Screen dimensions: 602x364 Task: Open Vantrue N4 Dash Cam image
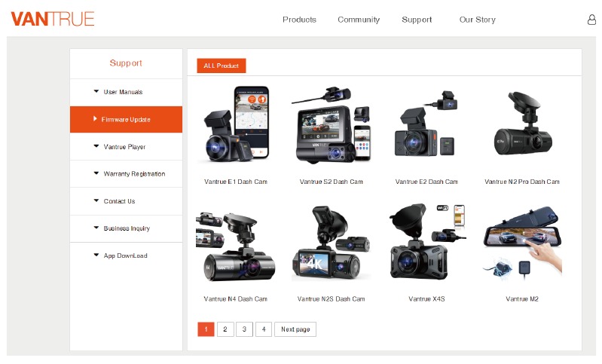click(235, 246)
